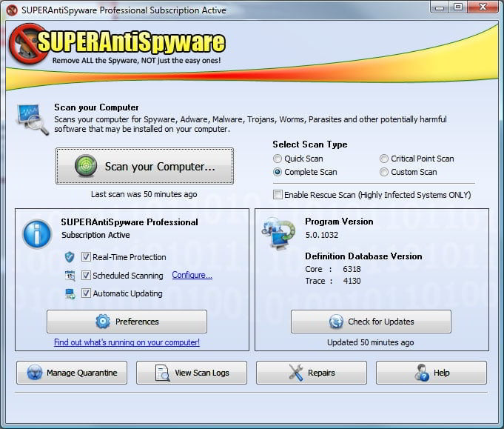Image resolution: width=504 pixels, height=429 pixels.
Task: Select the Quick Scan radio option
Action: coord(278,159)
